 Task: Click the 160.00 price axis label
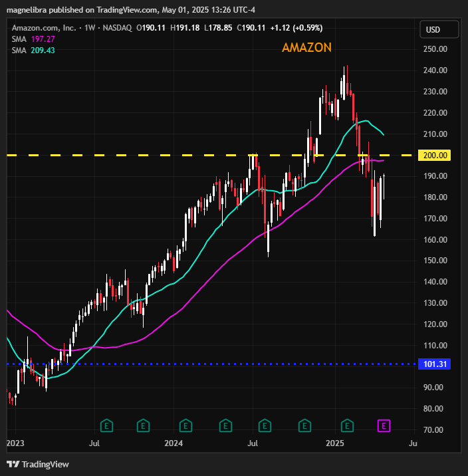click(x=435, y=240)
